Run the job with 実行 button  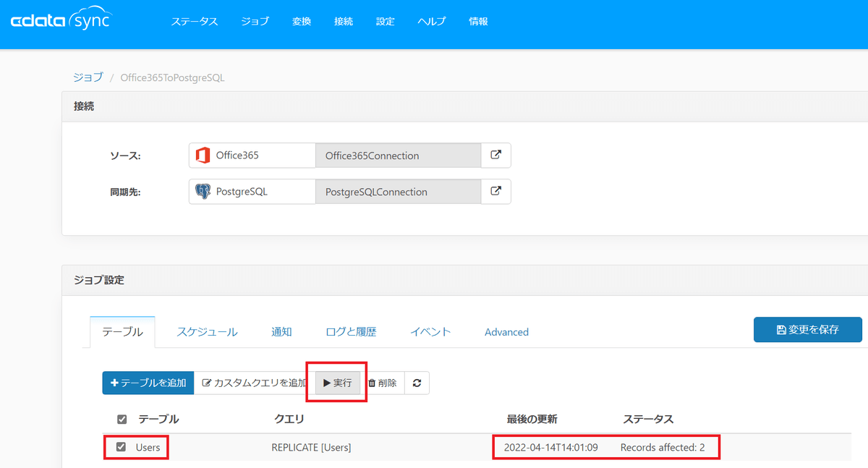tap(337, 383)
